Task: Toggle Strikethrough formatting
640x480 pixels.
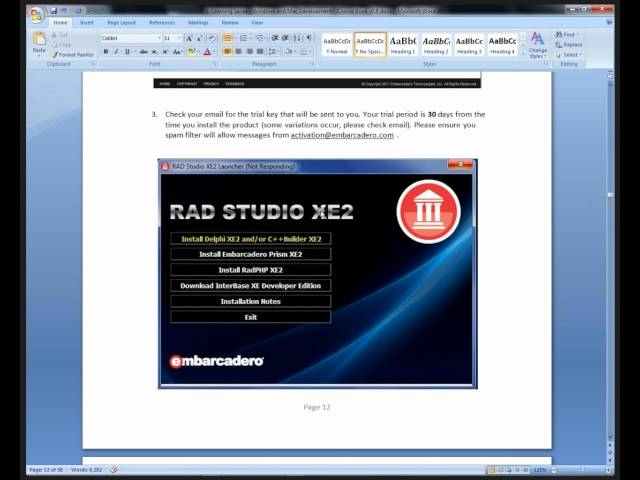Action: click(x=143, y=52)
